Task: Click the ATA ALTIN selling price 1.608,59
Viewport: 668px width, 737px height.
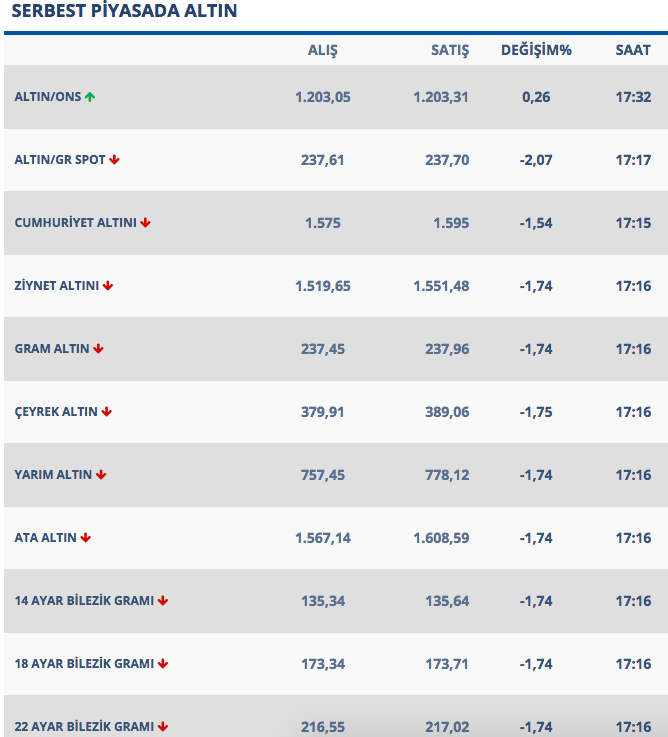Action: click(x=441, y=538)
